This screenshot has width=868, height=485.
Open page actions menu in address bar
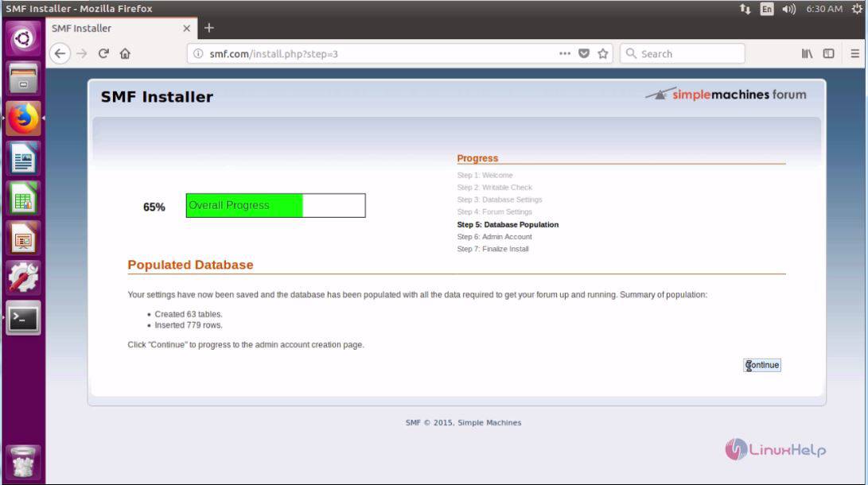(x=565, y=53)
